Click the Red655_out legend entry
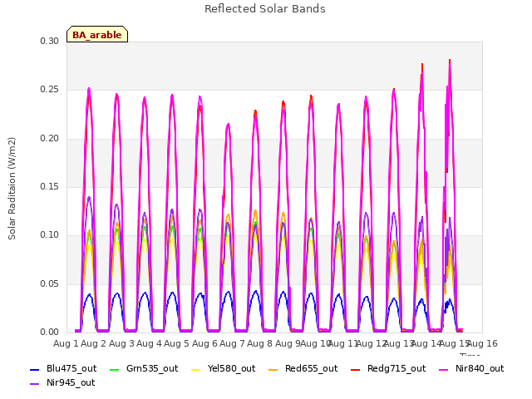The height and width of the screenshot is (399, 532). (x=303, y=368)
